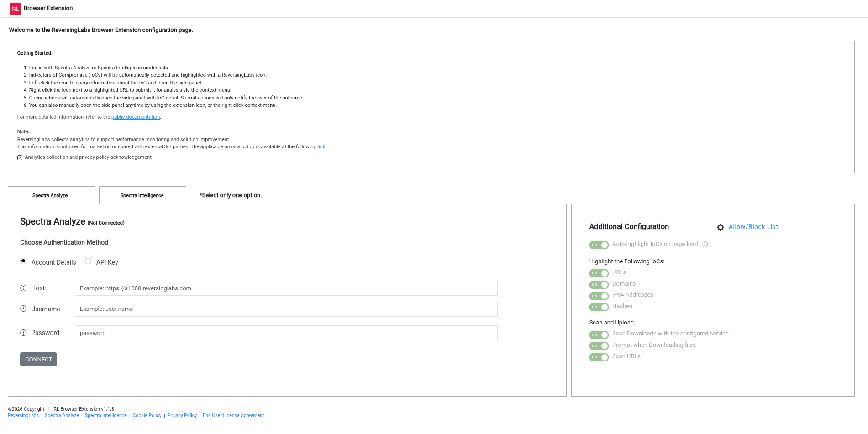Toggle IPv4 Addresses highlighting switch
This screenshot has width=868, height=434.
(599, 296)
